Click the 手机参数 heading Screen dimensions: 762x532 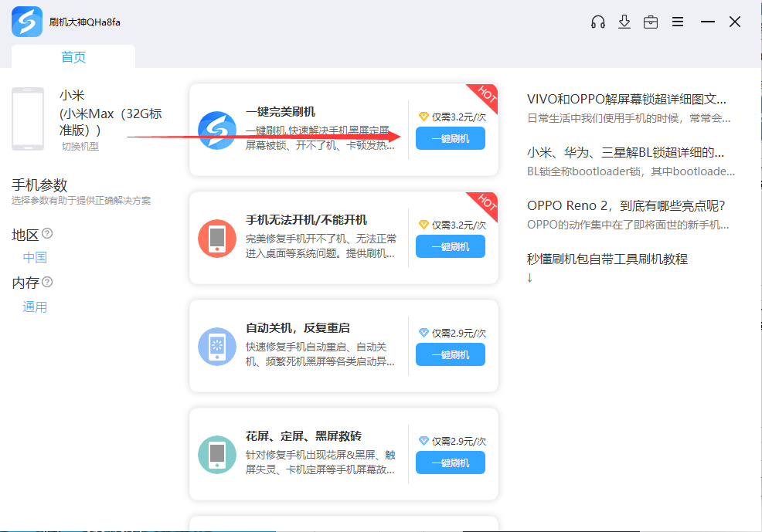point(39,185)
